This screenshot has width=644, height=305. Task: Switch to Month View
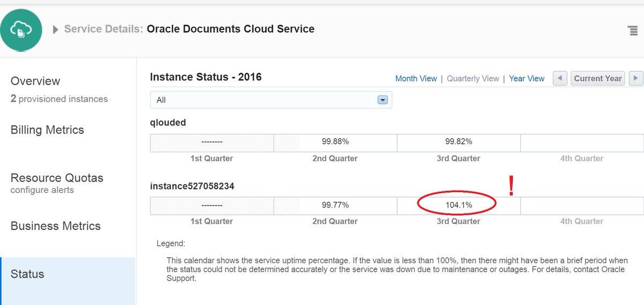(x=416, y=78)
